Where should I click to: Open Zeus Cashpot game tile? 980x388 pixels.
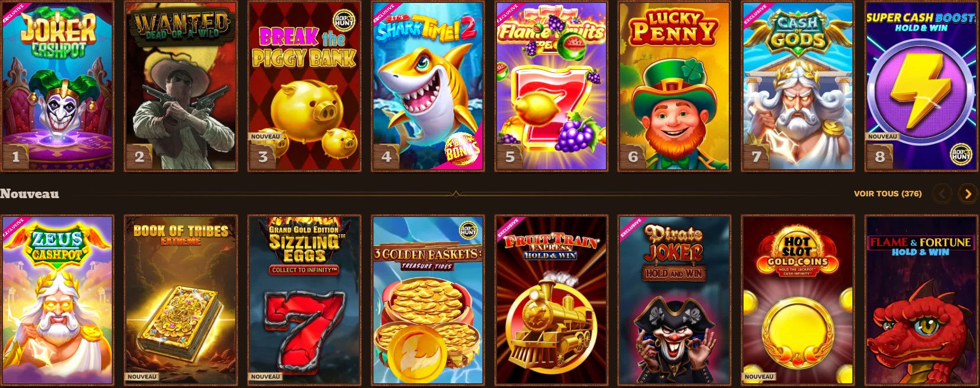coord(57,300)
